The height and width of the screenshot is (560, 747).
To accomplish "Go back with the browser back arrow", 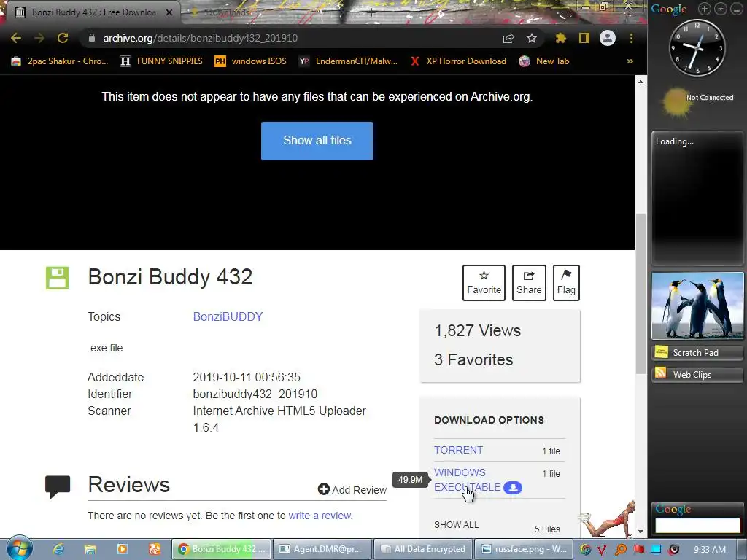I will tap(16, 38).
